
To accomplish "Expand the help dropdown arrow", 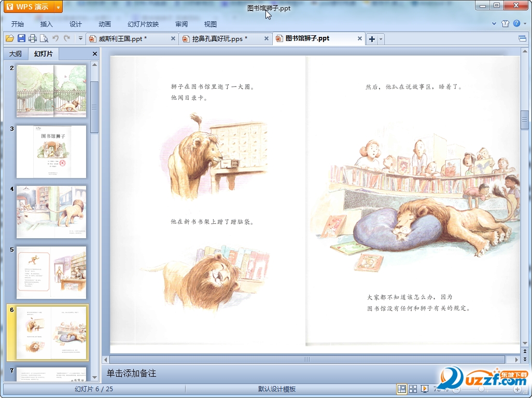I will tap(525, 23).
